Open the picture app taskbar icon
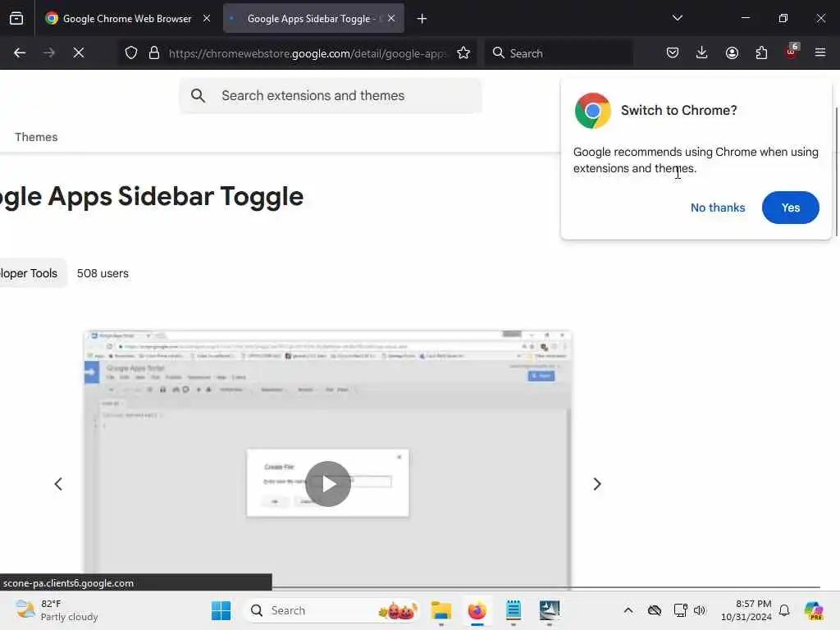 (549, 610)
